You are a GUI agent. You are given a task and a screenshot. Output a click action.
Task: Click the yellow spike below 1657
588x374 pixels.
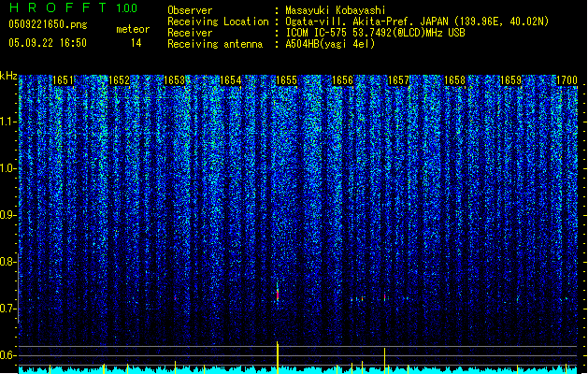[x=385, y=361]
